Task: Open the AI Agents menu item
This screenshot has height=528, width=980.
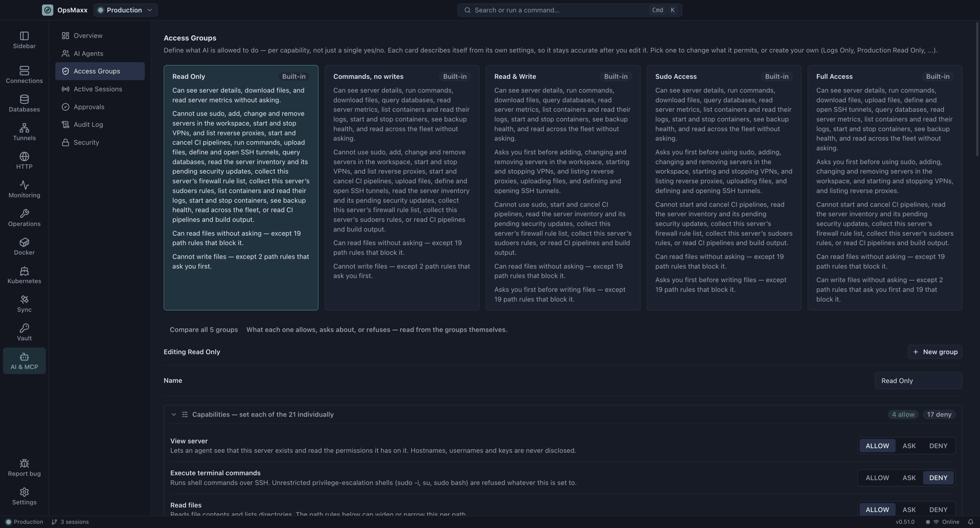Action: pyautogui.click(x=100, y=54)
